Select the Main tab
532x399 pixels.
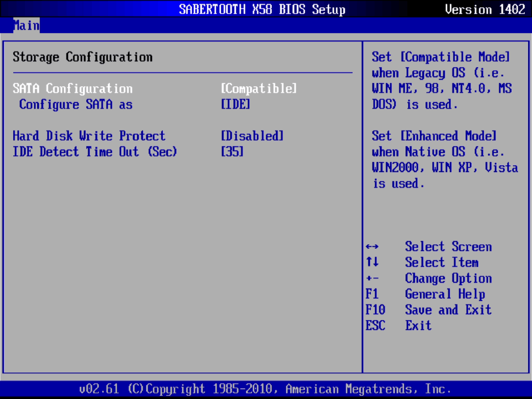pyautogui.click(x=26, y=25)
